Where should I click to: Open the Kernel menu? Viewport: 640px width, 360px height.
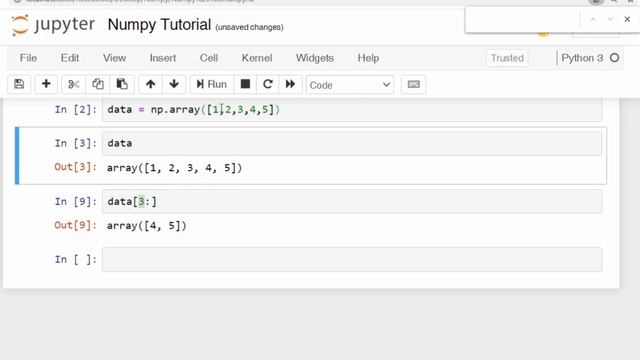(257, 58)
